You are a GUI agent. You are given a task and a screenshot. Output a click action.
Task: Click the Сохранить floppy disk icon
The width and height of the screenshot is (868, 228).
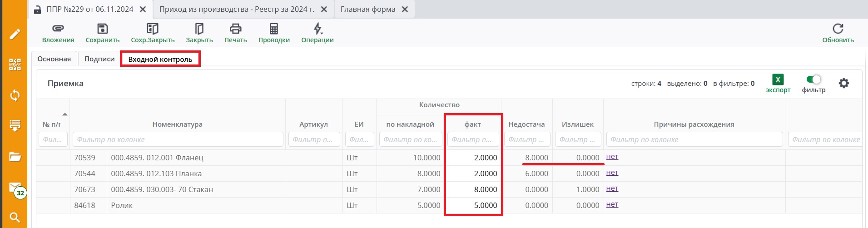[x=103, y=29]
